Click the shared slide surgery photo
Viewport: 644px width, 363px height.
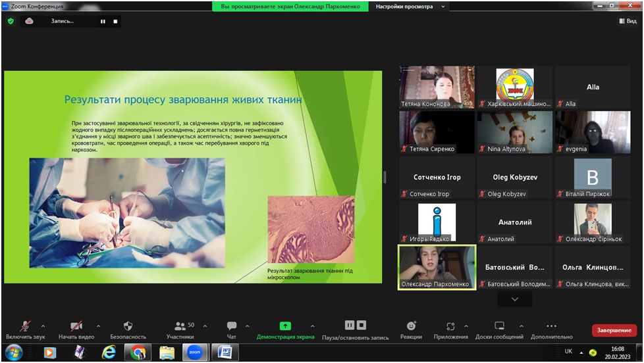(127, 213)
